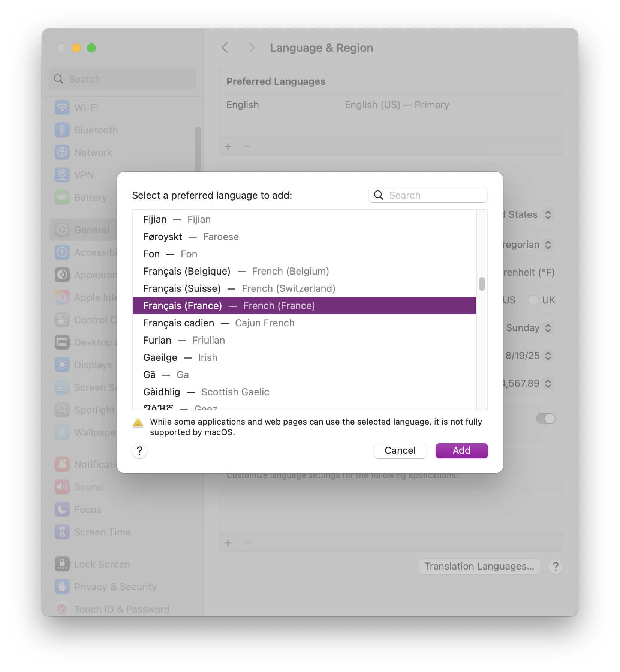Open Privacy & Security hand icon
The image size is (620, 672).
[x=62, y=587]
